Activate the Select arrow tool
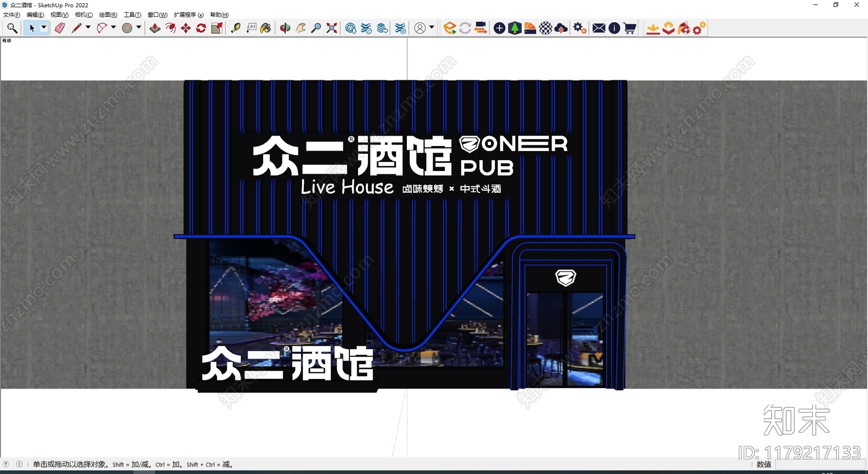 click(32, 28)
